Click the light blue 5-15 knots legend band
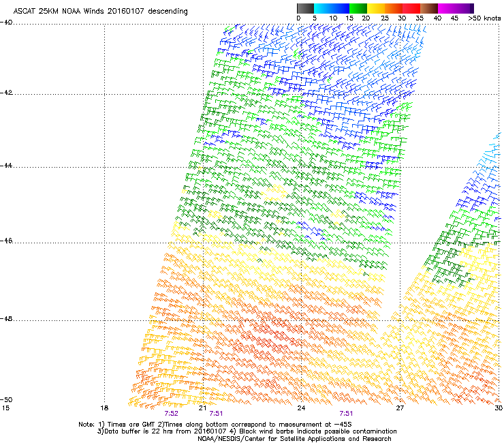The image size is (504, 443). click(332, 8)
